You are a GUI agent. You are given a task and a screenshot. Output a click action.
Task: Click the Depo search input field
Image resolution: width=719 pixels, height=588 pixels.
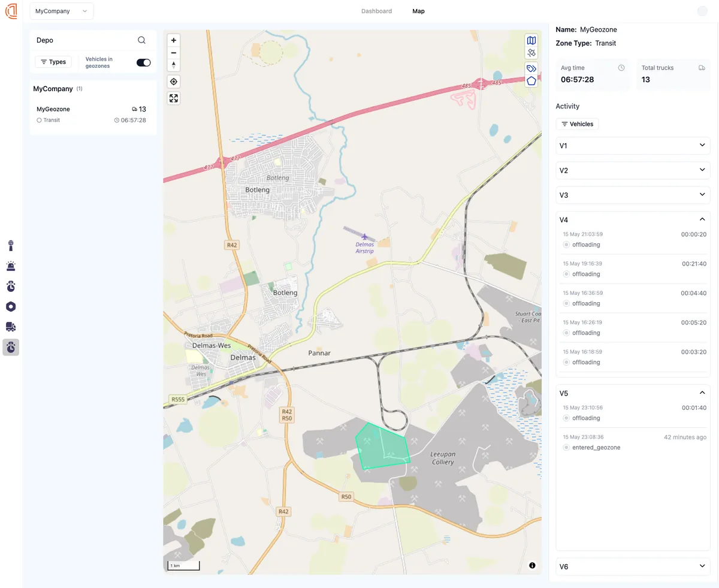point(84,40)
